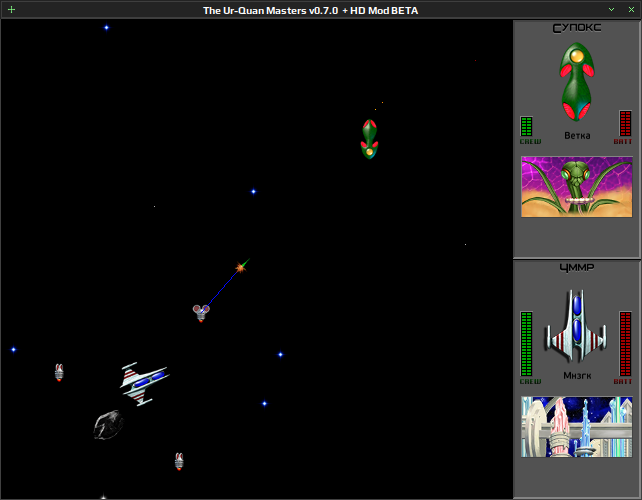Click the leftmost ZapSat satellite
642x500 pixels.
tap(59, 372)
